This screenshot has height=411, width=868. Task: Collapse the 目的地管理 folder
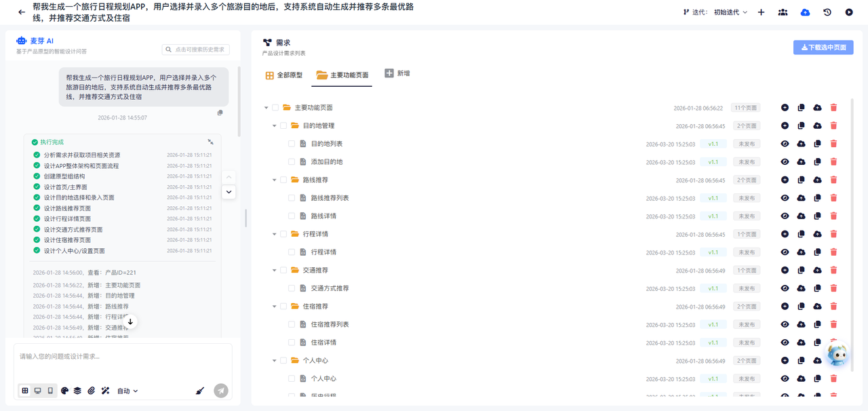click(x=274, y=126)
